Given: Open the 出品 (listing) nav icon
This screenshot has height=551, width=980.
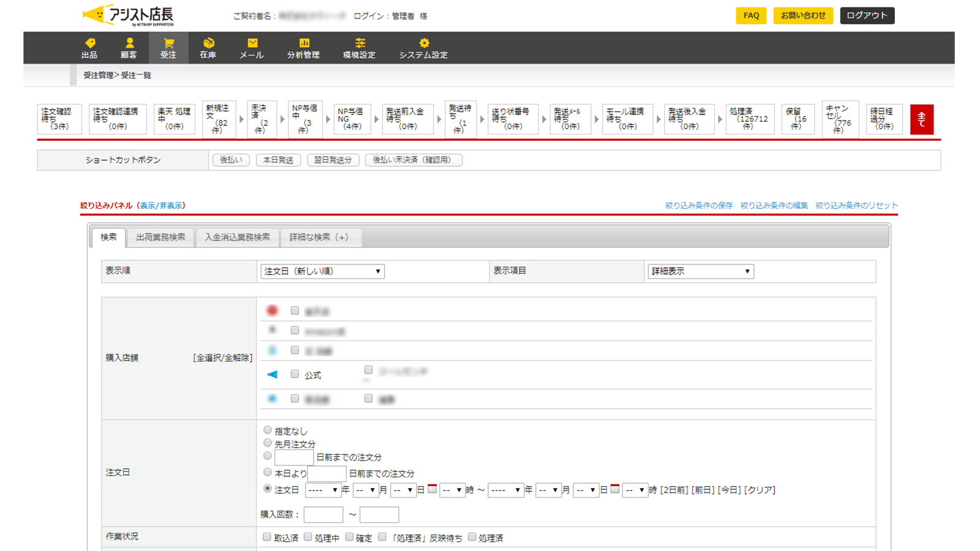Looking at the screenshot, I should click(x=89, y=43).
